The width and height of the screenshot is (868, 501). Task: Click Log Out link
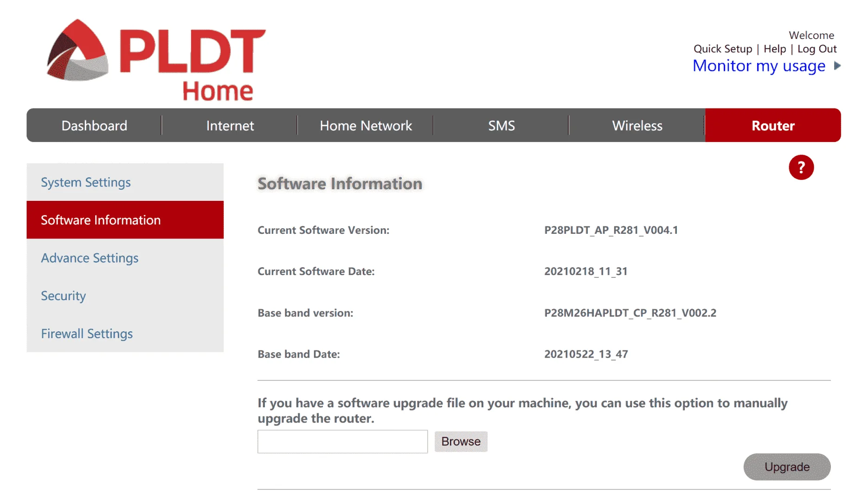tap(817, 49)
